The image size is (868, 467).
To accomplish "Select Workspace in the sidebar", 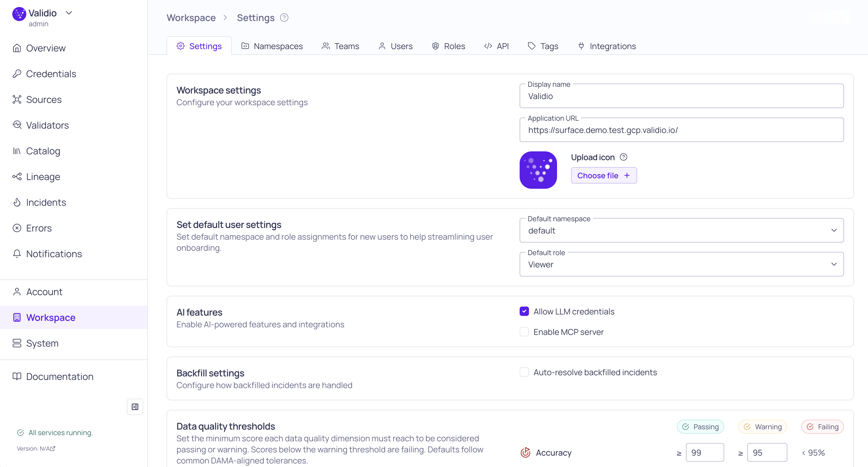I will click(x=74, y=317).
